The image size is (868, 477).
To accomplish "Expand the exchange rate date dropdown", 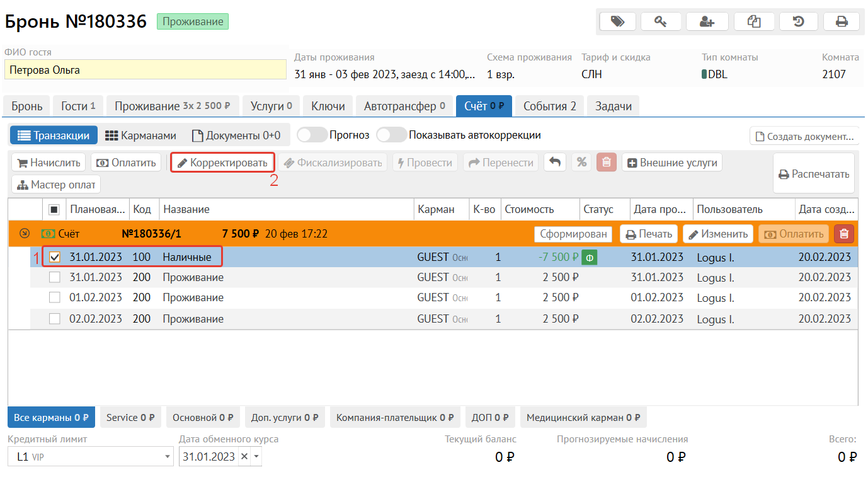I will click(x=256, y=457).
